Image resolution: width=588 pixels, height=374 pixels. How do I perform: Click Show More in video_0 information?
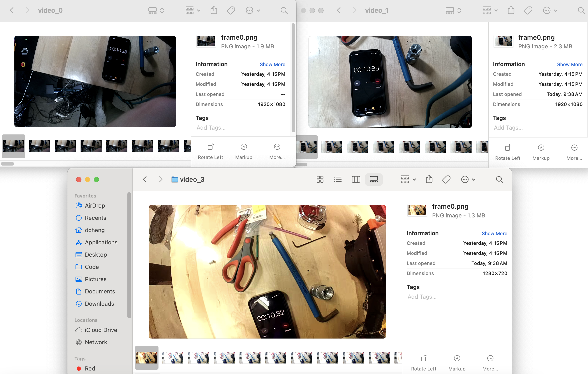[x=272, y=64]
